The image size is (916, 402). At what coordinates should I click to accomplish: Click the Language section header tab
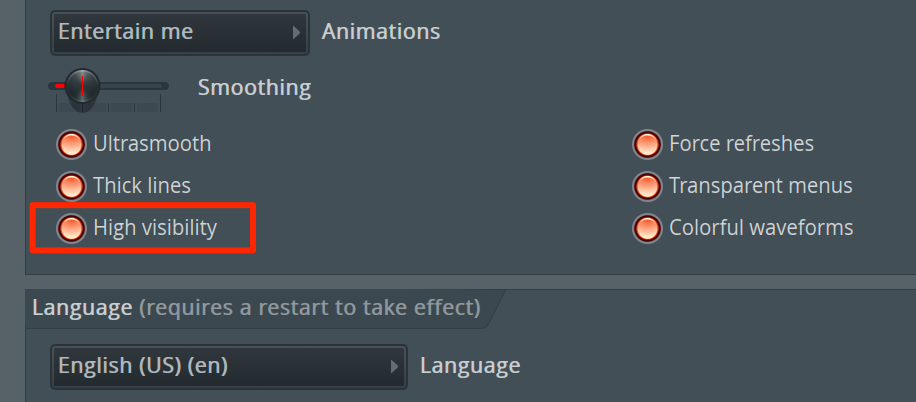(x=82, y=307)
